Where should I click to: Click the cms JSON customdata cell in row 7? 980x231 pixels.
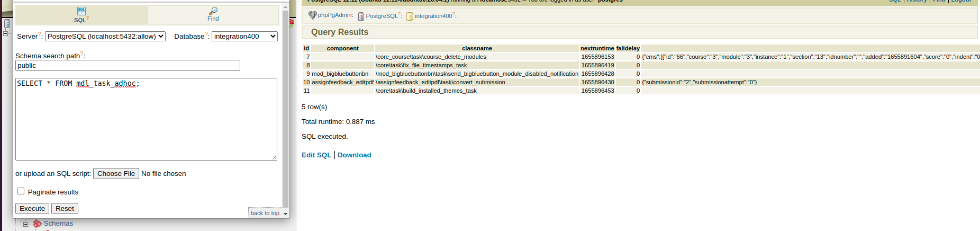tap(811, 57)
